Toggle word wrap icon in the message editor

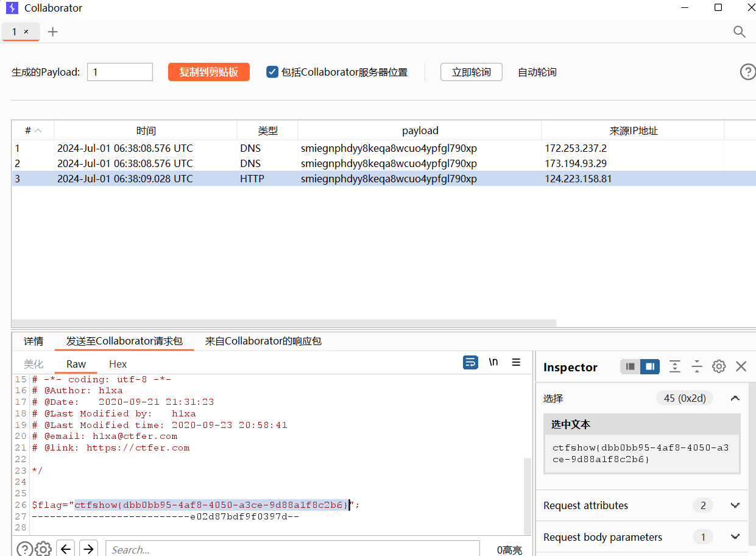[470, 362]
